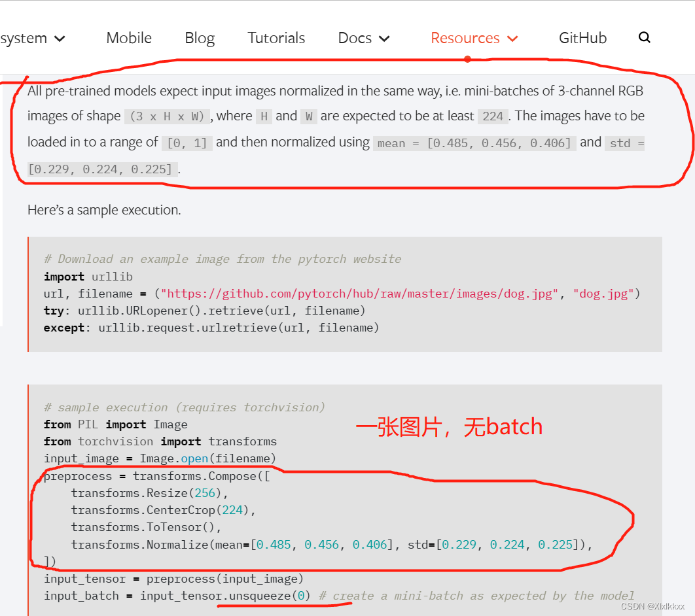Expand the Resources dropdown

coord(473,38)
